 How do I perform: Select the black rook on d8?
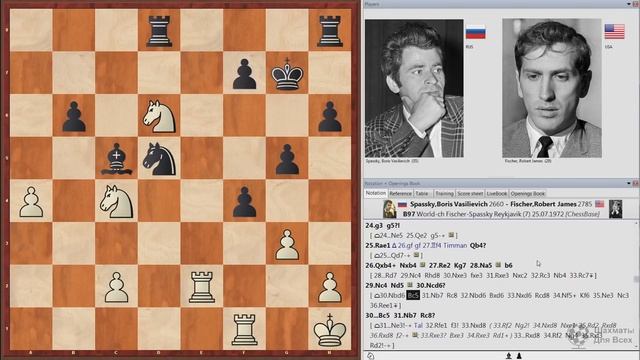(x=159, y=31)
